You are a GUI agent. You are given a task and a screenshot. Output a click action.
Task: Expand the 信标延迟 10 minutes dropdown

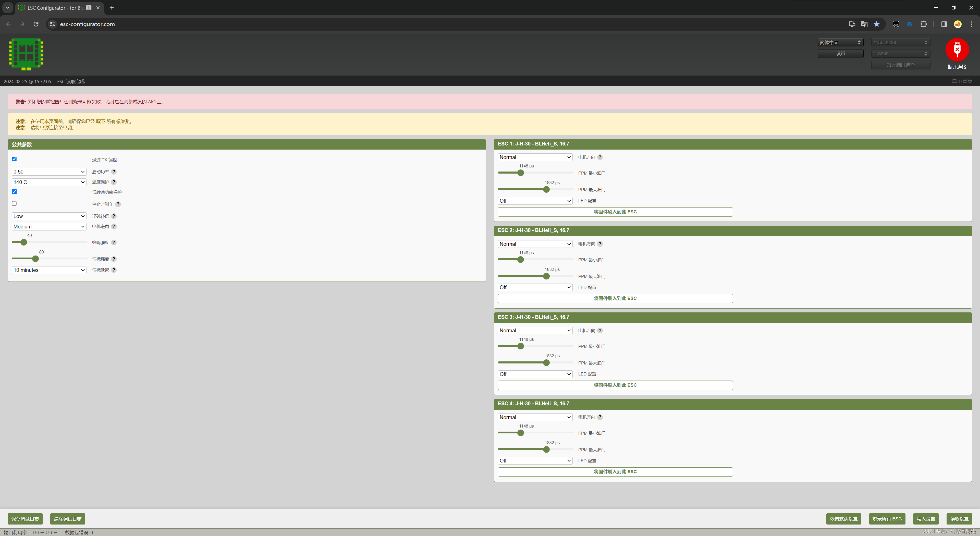(x=49, y=270)
